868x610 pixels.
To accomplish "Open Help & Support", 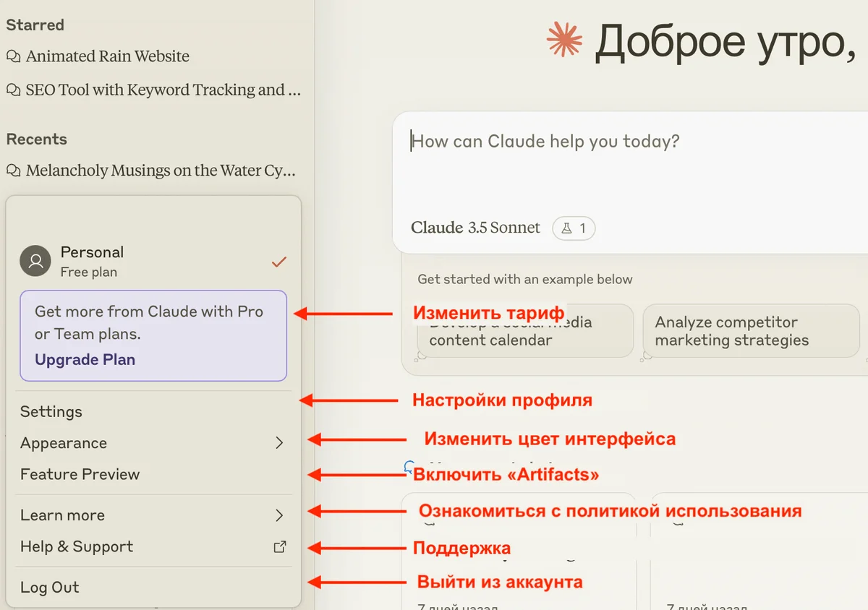I will (x=153, y=547).
